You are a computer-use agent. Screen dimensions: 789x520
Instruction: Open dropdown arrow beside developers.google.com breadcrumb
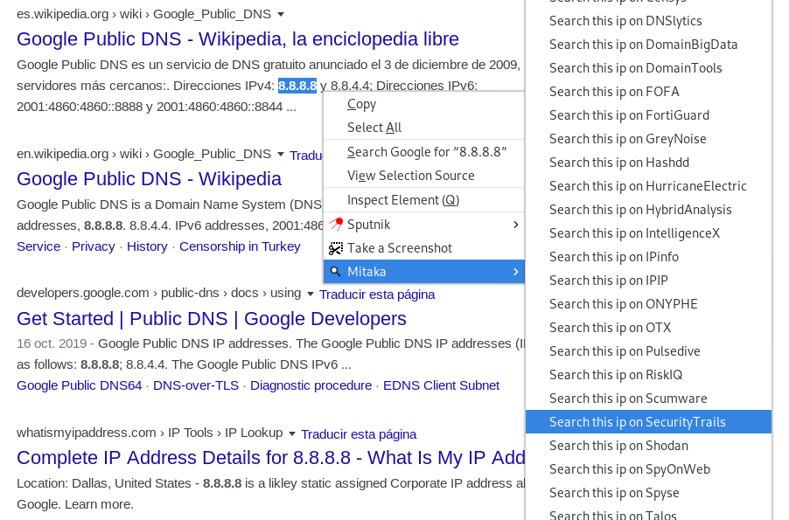(x=310, y=293)
